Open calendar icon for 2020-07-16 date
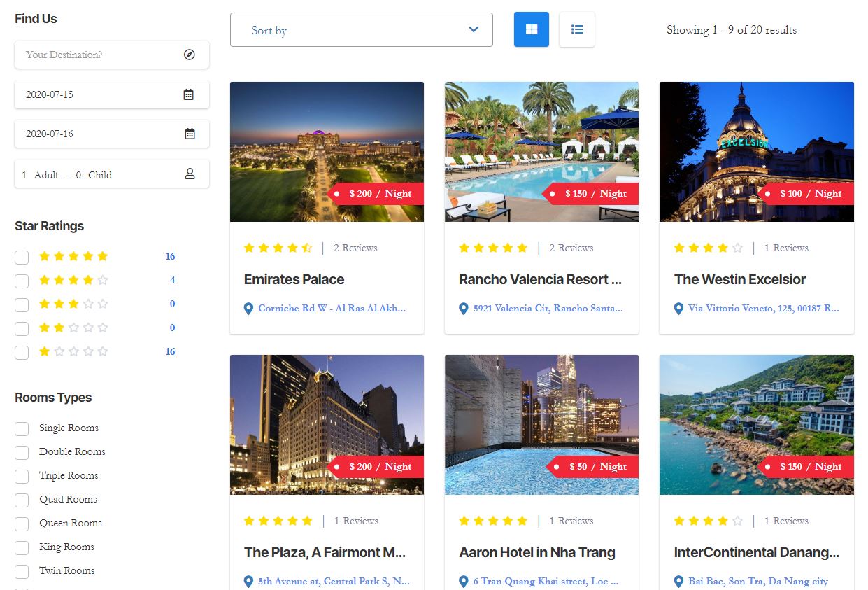 [189, 134]
